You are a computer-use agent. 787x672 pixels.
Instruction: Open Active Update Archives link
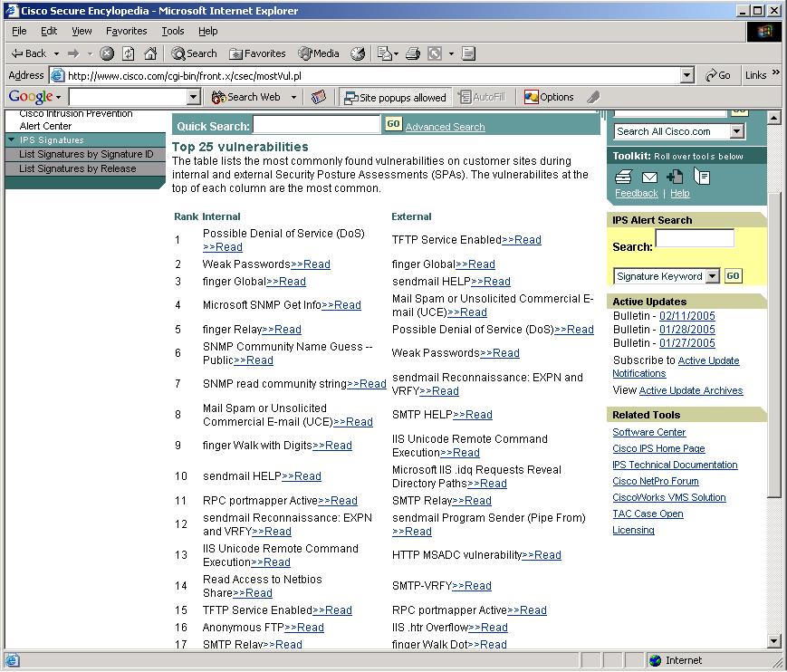[x=691, y=390]
